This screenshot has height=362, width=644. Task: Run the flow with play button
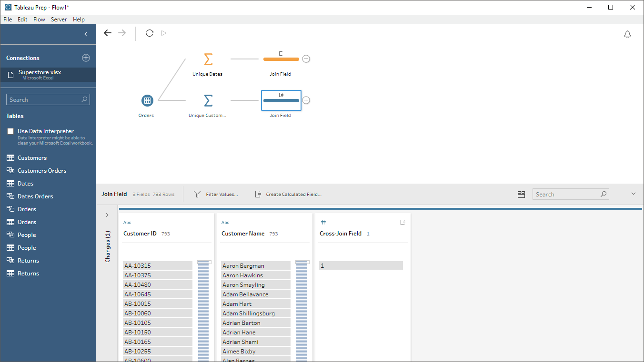pyautogui.click(x=164, y=33)
